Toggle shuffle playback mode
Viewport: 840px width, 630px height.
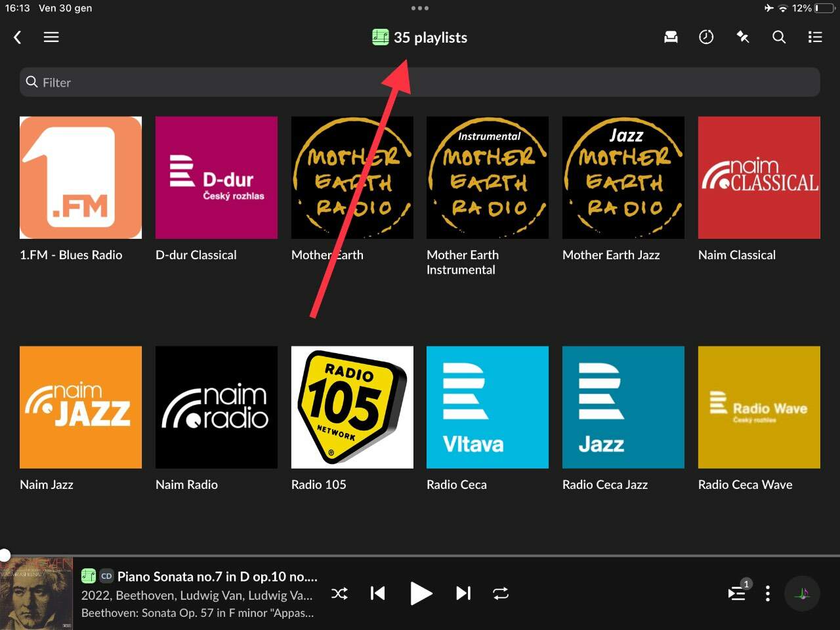(340, 594)
